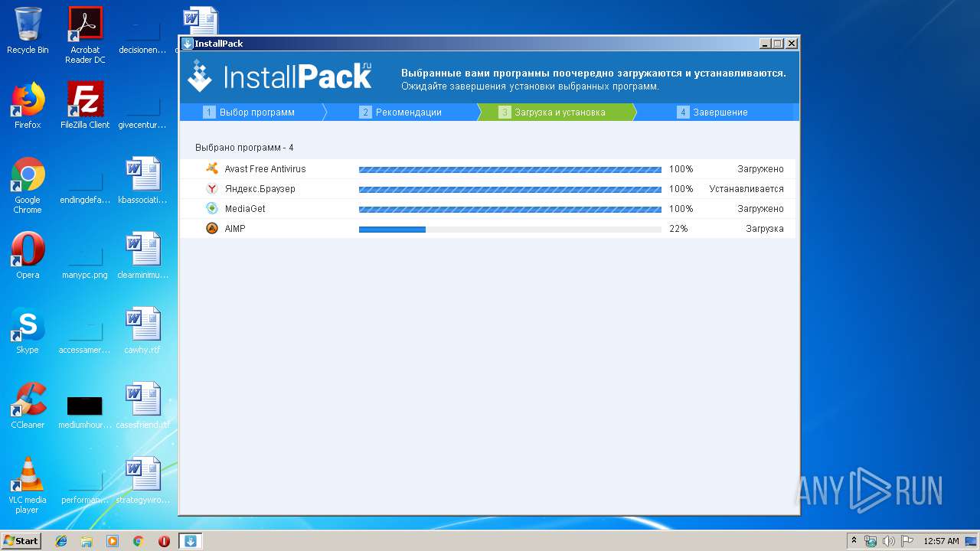Click the MediaGet row icon

212,208
